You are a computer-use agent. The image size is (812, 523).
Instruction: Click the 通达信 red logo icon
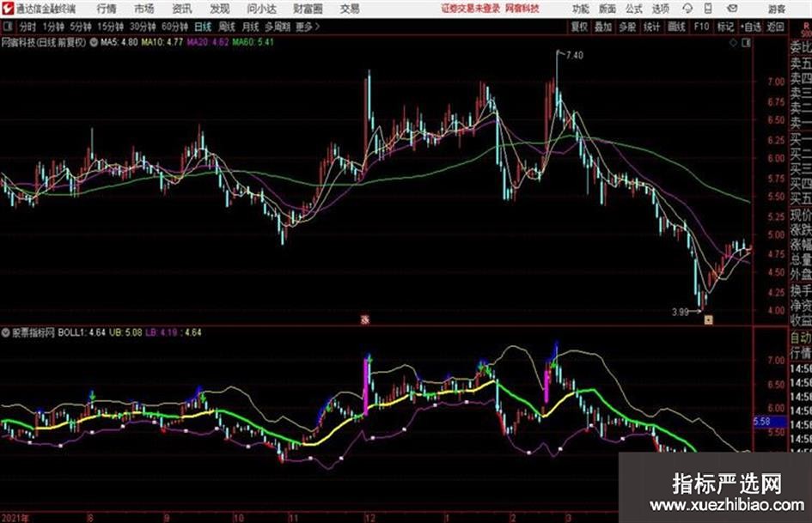pos(8,9)
